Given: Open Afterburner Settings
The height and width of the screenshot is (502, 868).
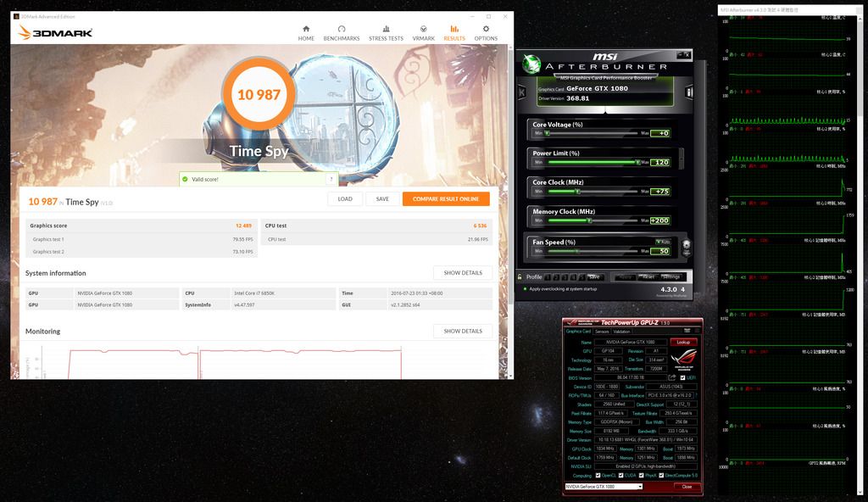Looking at the screenshot, I should pos(671,277).
